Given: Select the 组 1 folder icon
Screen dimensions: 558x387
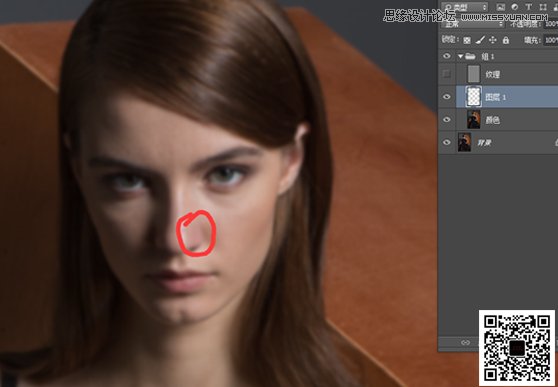Looking at the screenshot, I should [470, 56].
